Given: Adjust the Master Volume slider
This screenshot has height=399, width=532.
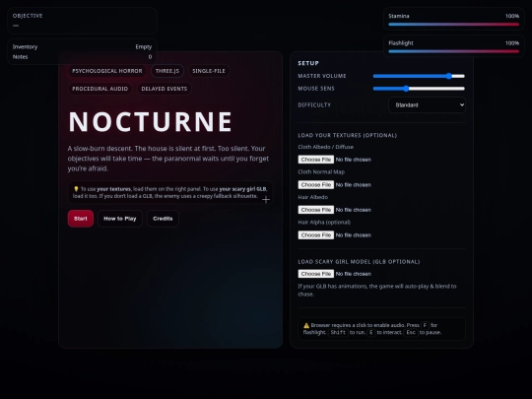Looking at the screenshot, I should pos(419,76).
